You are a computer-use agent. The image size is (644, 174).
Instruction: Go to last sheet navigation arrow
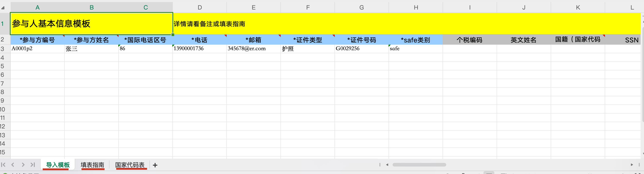(32, 165)
